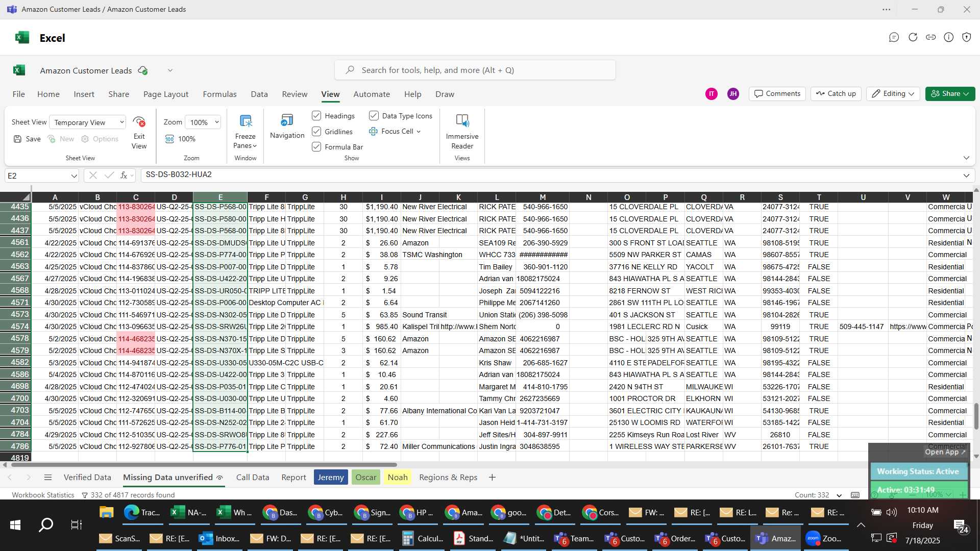Select column E header

point(220,197)
